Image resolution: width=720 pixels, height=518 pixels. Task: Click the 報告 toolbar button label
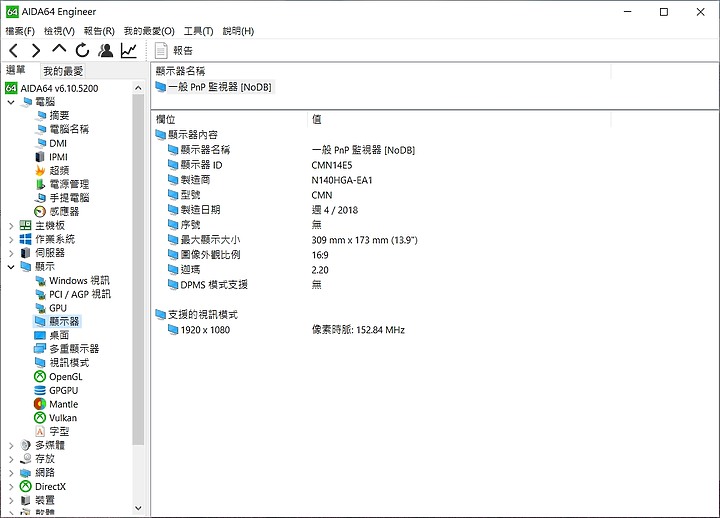point(183,51)
